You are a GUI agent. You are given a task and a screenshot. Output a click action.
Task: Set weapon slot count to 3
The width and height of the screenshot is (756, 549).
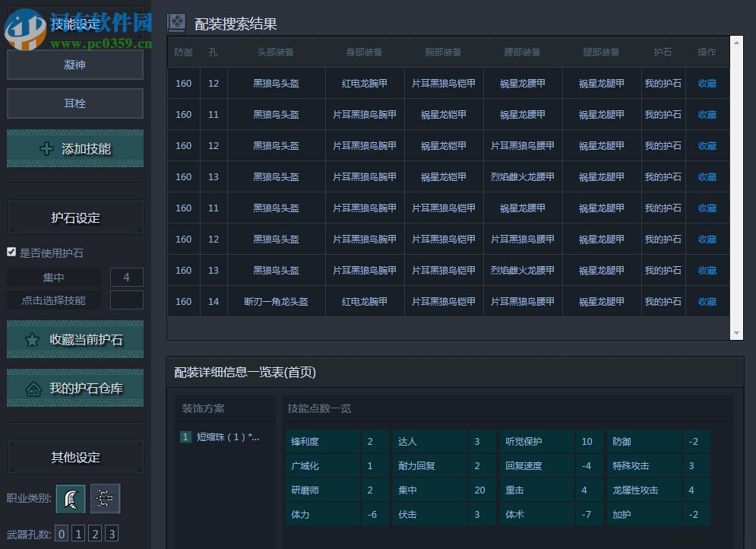tap(112, 534)
